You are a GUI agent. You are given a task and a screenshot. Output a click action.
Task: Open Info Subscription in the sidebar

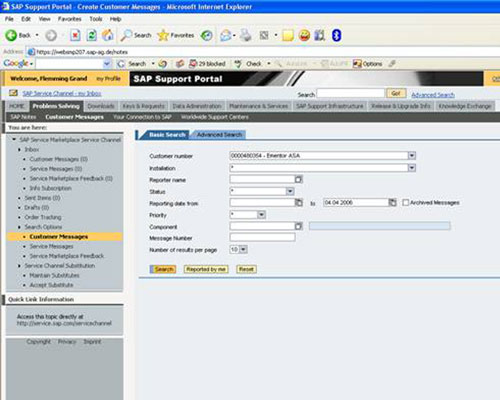pos(50,188)
